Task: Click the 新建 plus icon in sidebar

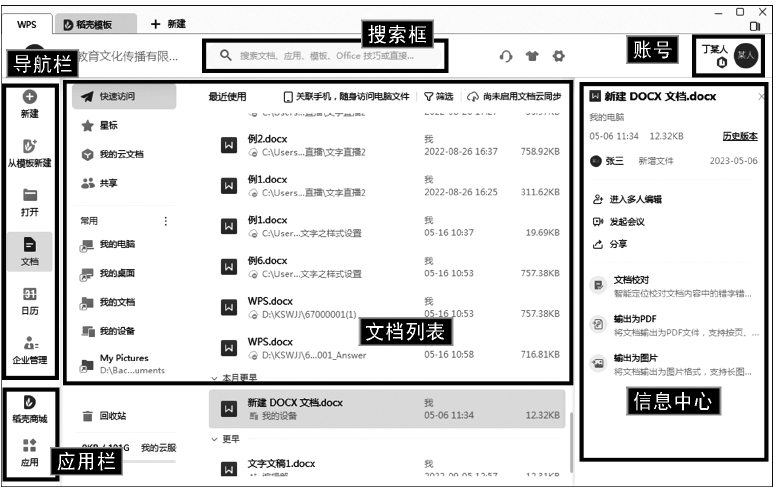Action: (29, 97)
